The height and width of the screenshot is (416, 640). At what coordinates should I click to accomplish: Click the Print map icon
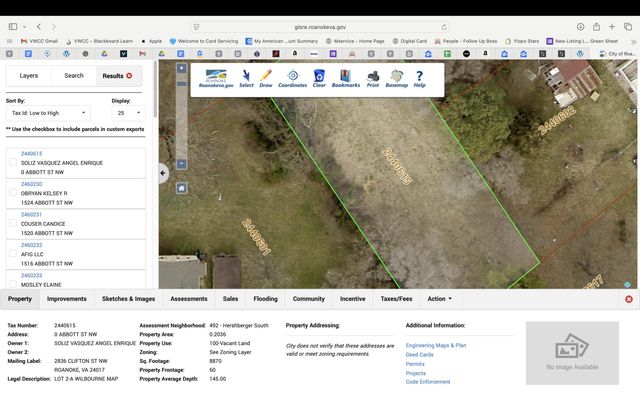pos(372,78)
